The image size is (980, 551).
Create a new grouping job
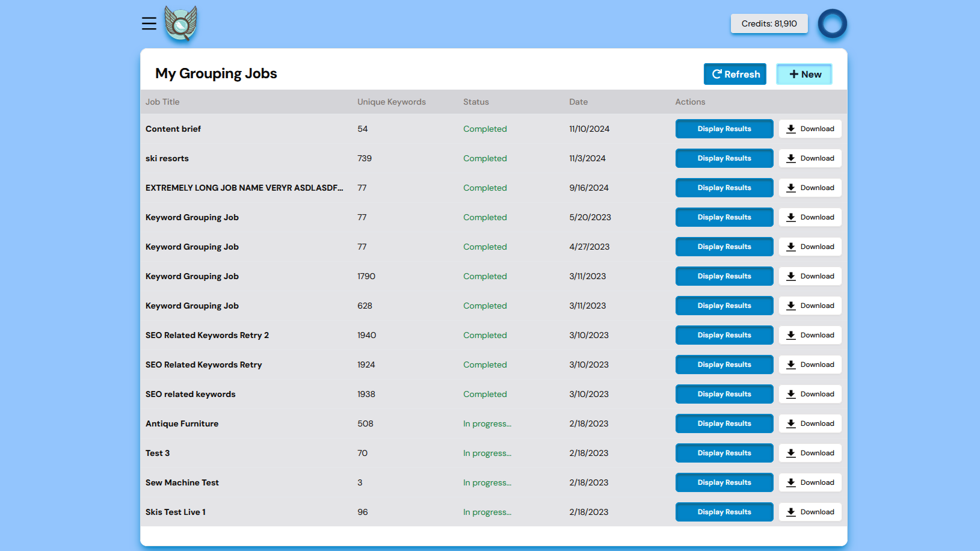804,74
